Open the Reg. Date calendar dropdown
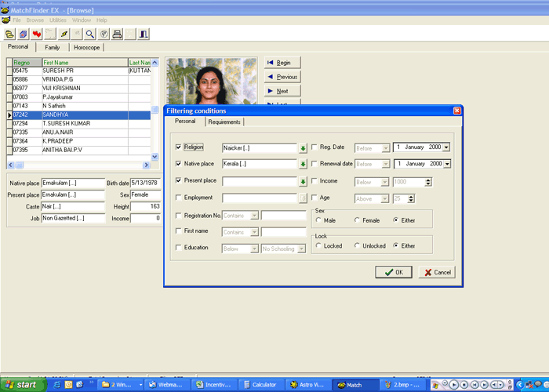549x392 pixels. coord(446,147)
